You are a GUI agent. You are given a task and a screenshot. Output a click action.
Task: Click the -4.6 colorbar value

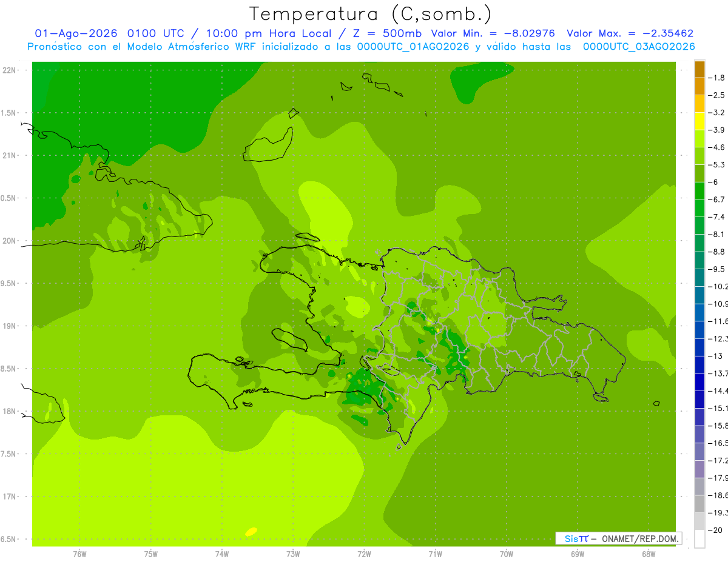(x=718, y=147)
